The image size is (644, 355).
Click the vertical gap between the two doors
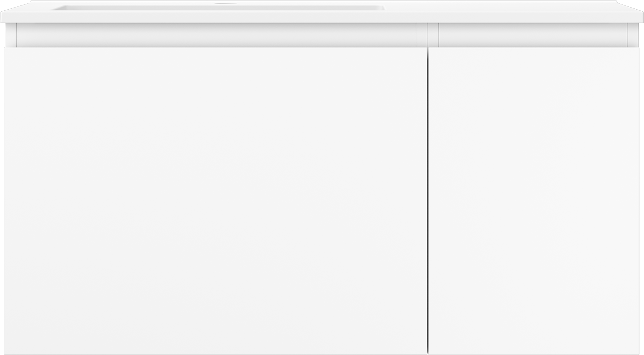coord(428,200)
